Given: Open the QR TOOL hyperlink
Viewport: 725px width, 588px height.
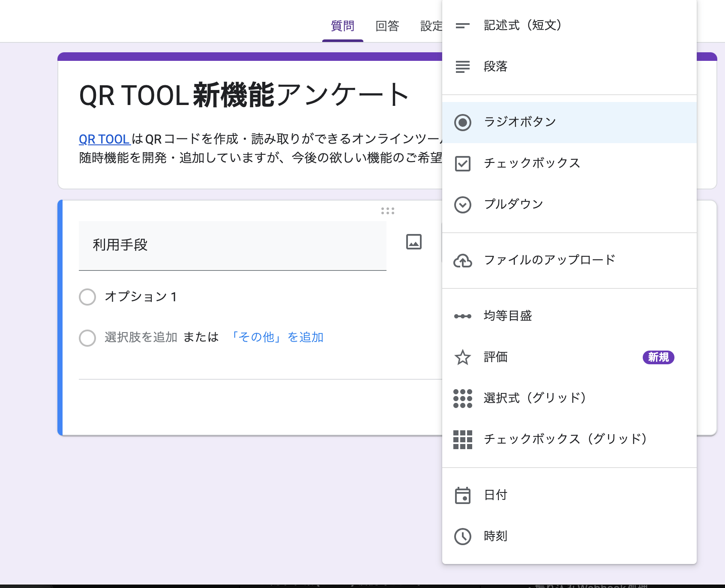Looking at the screenshot, I should coord(103,139).
